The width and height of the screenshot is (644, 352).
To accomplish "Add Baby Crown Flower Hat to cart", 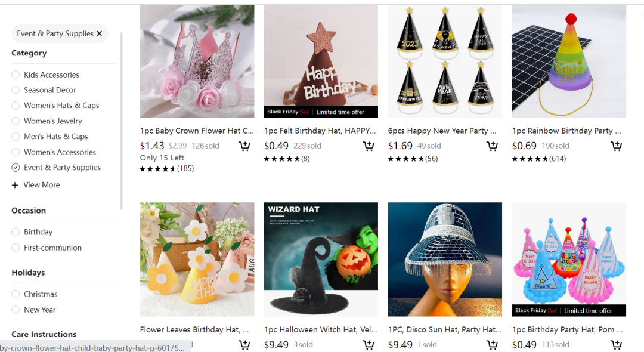I will coord(244,146).
